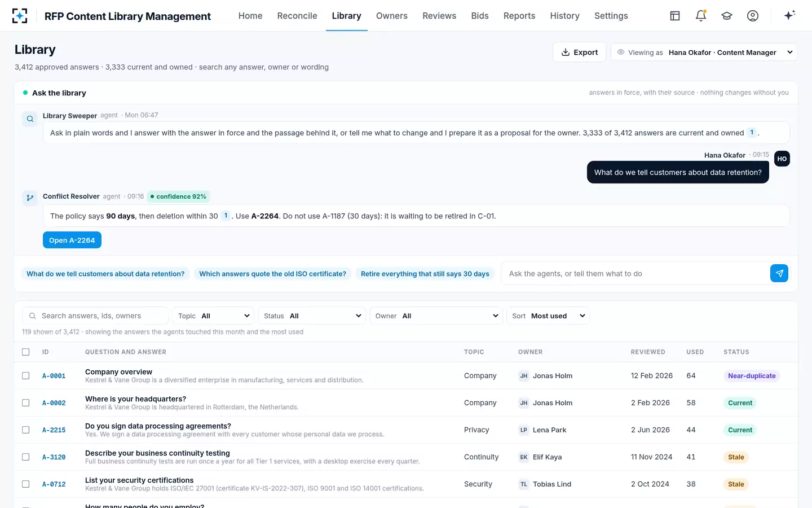Expand the Status filter dropdown
The height and width of the screenshot is (508, 812).
[x=312, y=316]
